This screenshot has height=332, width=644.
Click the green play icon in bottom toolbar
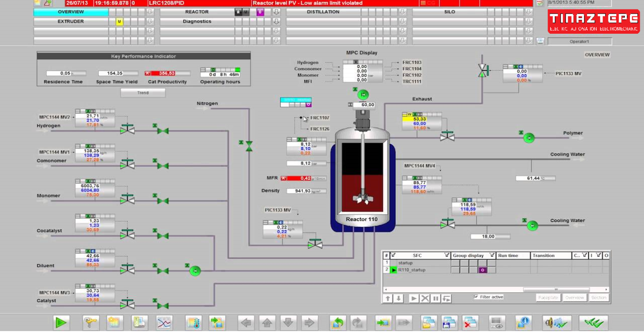[60, 323]
